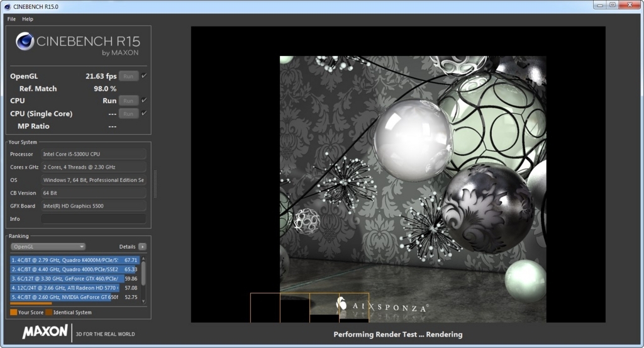Select ranking entry Quadro K4000M 67.71

75,260
